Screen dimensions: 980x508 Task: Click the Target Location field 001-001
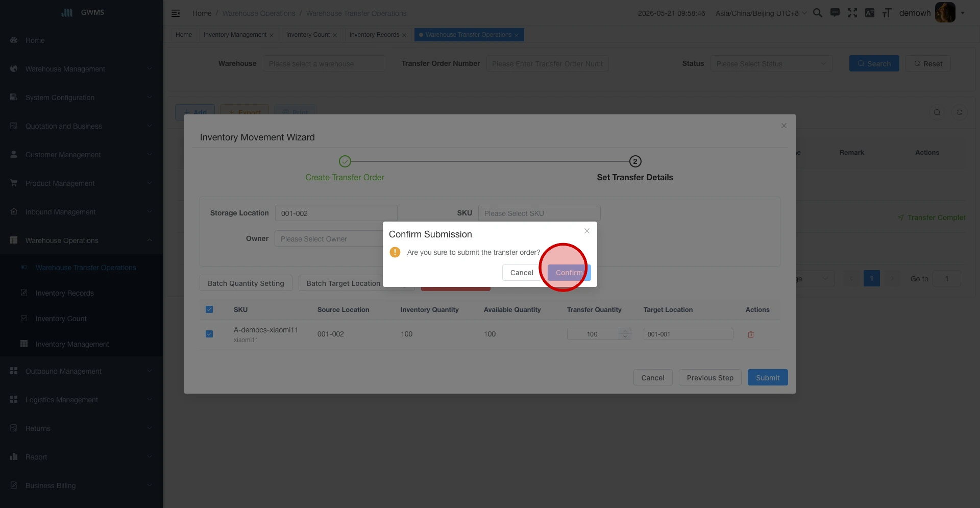[x=688, y=334]
